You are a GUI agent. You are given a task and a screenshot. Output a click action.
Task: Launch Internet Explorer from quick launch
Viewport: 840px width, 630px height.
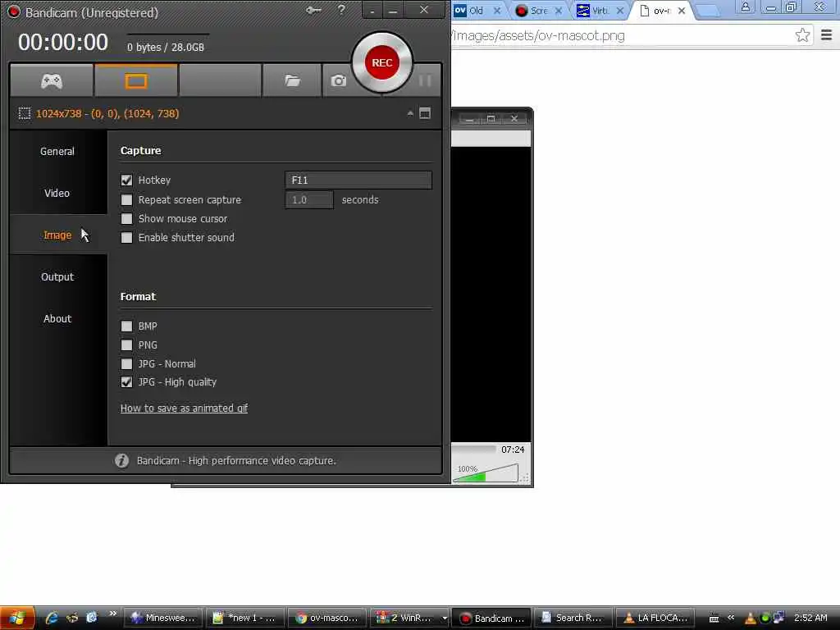(x=52, y=618)
